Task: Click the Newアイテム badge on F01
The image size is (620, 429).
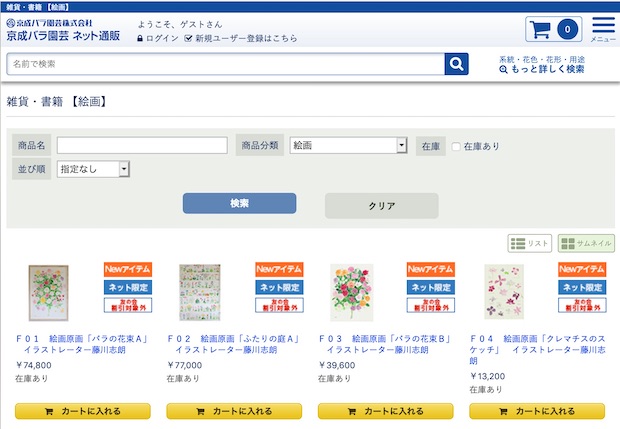Action: [128, 269]
